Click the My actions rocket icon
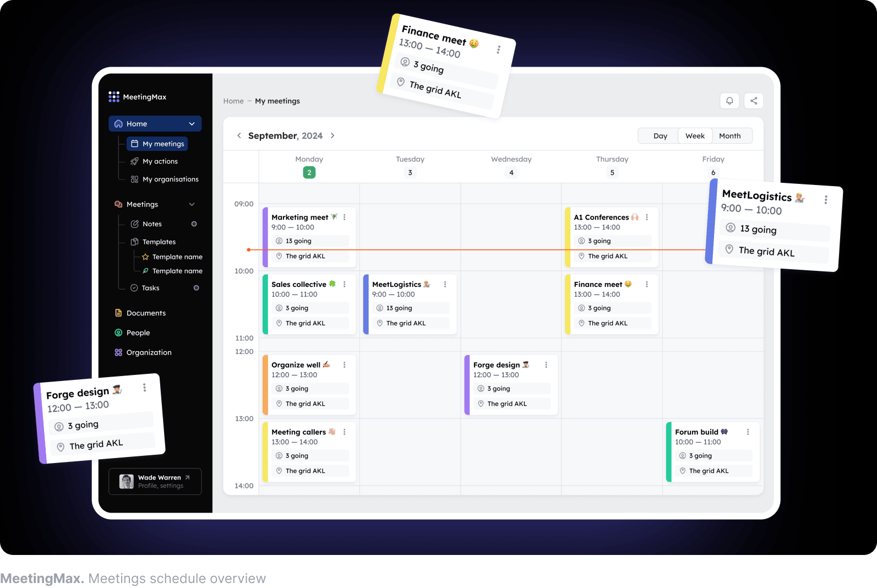Image resolution: width=877 pixels, height=588 pixels. (x=134, y=161)
